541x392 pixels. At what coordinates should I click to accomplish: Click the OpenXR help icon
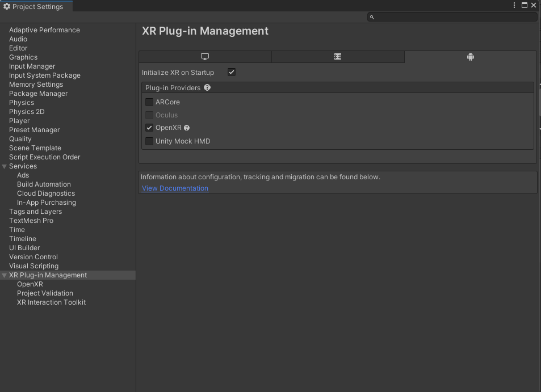click(x=187, y=128)
